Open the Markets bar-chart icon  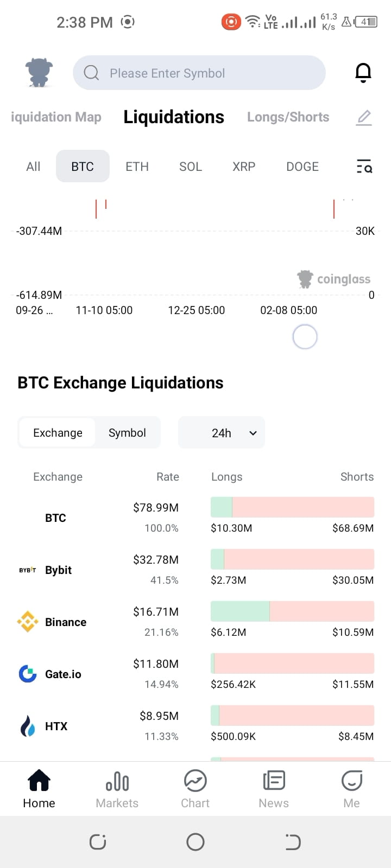point(117,782)
